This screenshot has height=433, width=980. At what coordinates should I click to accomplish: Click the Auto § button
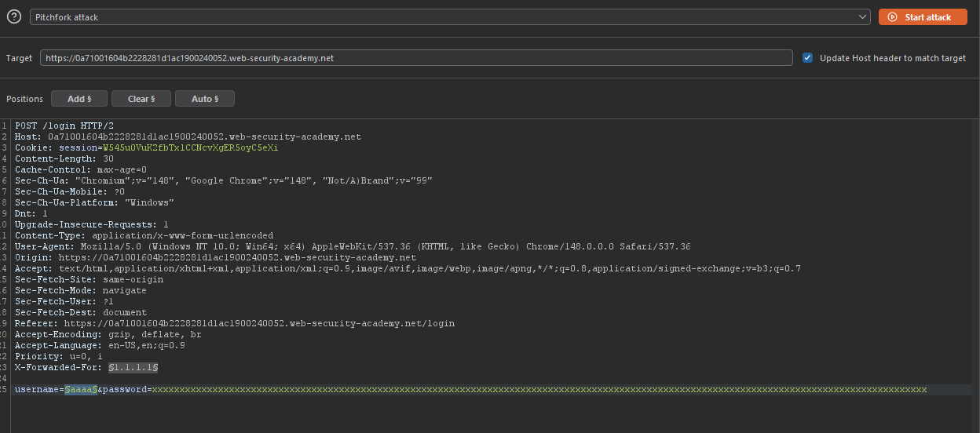[205, 99]
